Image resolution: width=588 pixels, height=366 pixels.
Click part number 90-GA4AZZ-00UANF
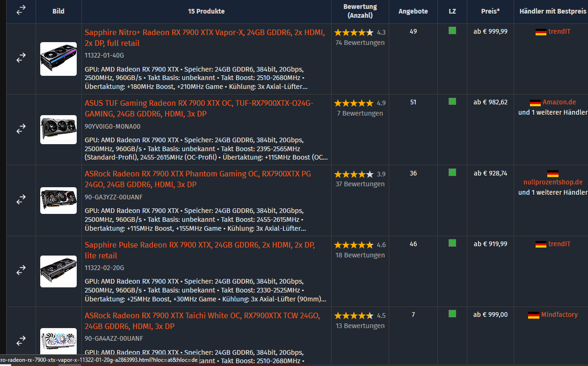click(x=114, y=338)
